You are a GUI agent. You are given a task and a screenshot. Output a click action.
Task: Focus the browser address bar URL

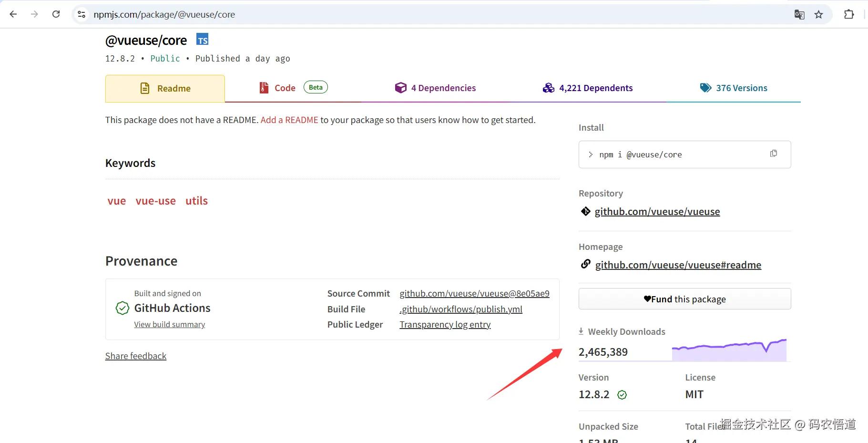coord(164,14)
